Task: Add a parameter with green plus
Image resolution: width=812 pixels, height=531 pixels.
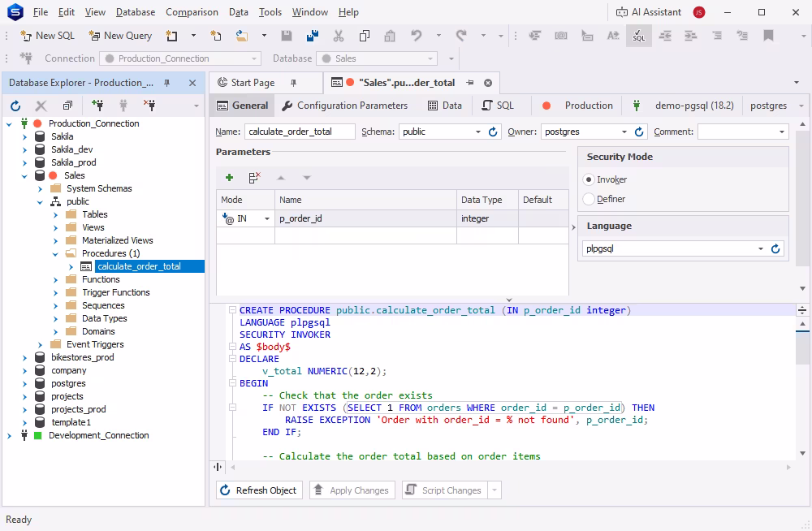Action: tap(230, 178)
